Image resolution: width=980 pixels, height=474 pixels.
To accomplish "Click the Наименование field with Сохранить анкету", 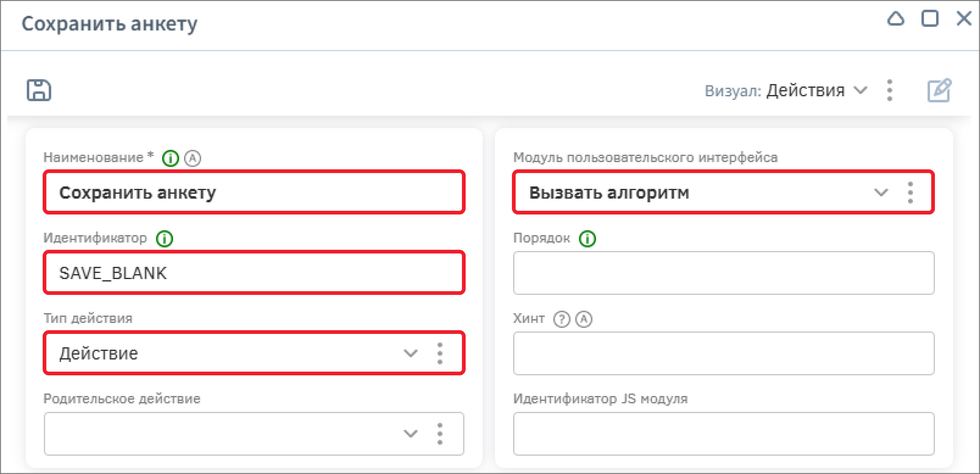I will pyautogui.click(x=254, y=193).
